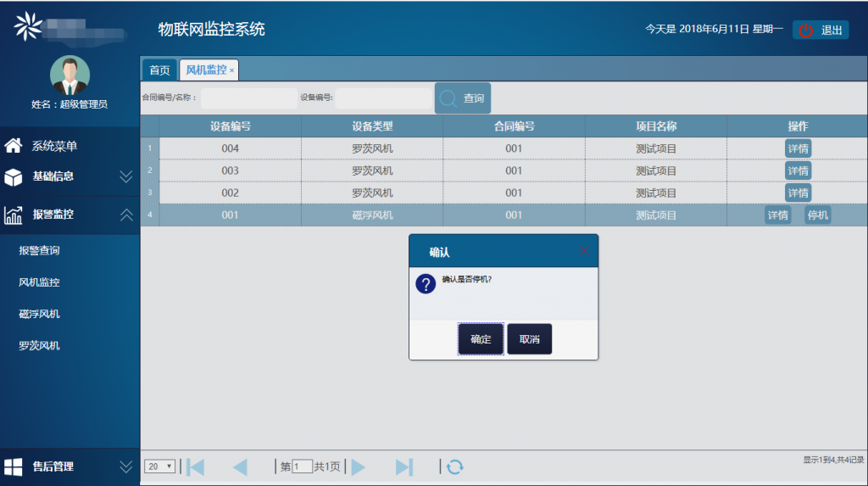Close the 确认 dialog with X
The width and height of the screenshot is (868, 486).
584,251
